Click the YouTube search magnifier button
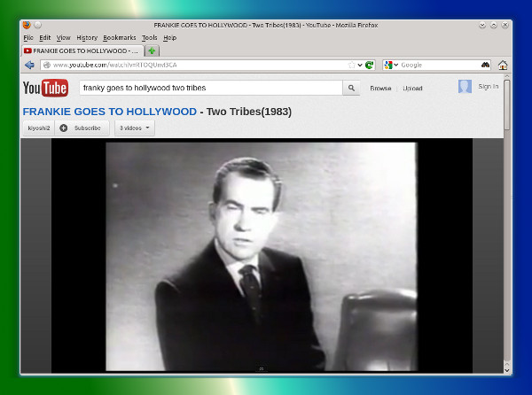Screen dimensions: 532x395 (351, 88)
